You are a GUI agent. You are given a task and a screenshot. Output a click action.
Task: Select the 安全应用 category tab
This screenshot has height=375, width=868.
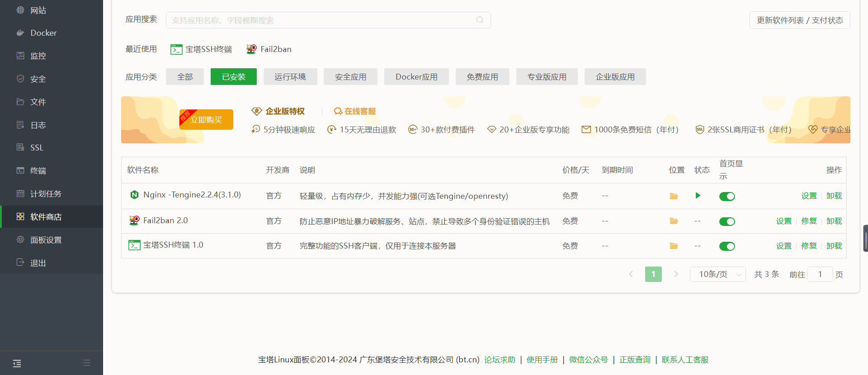coord(351,77)
